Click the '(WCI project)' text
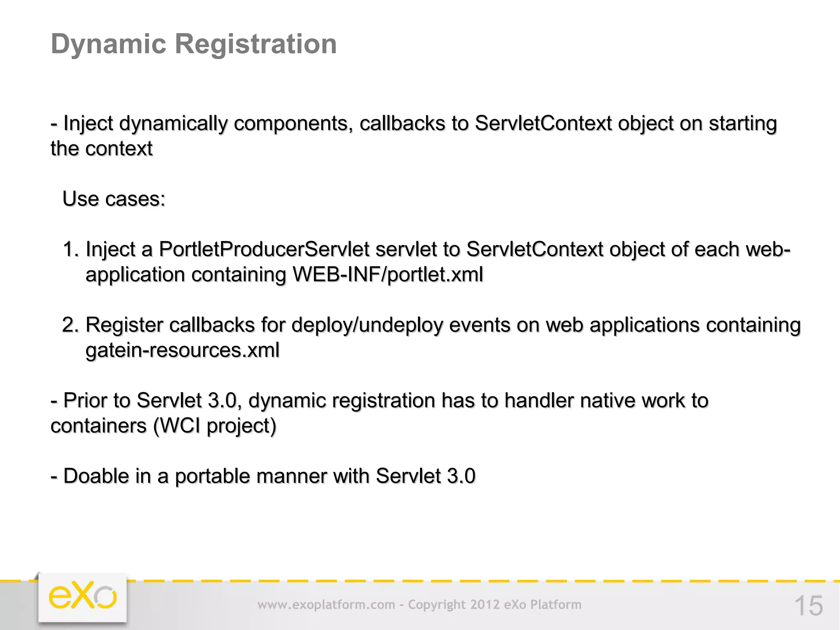 (x=215, y=426)
